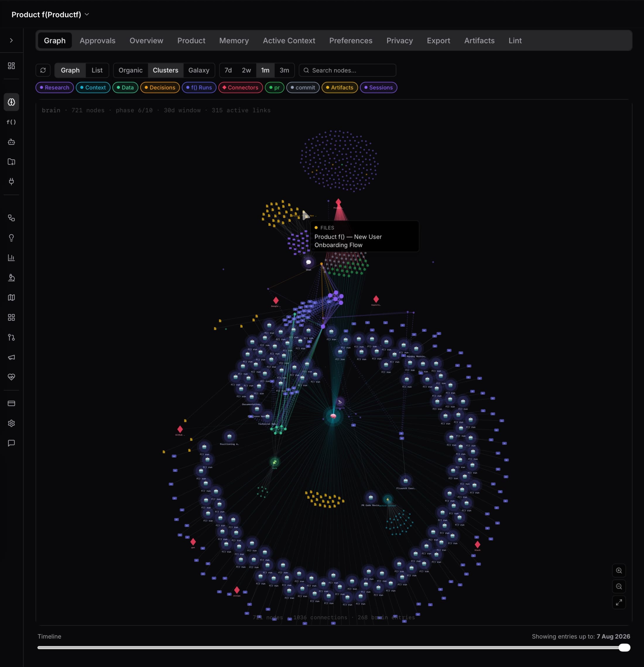Toggle the Decisions node filter
This screenshot has width=644, height=667.
pos(160,87)
